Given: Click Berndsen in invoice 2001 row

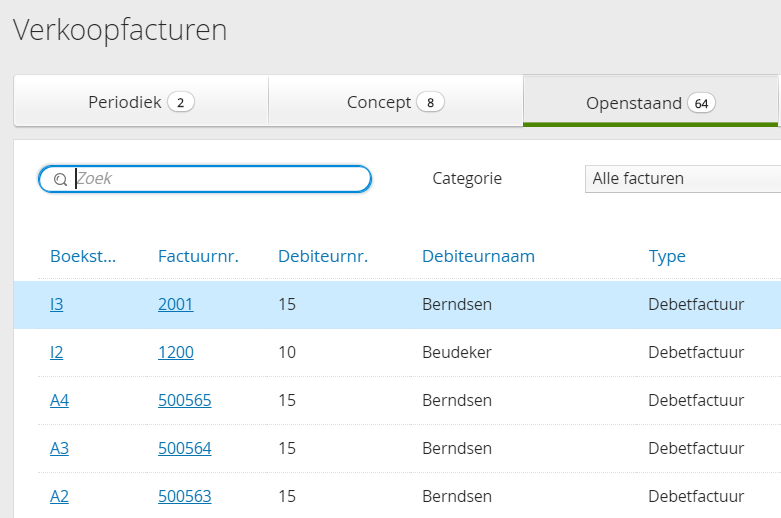Looking at the screenshot, I should 457,304.
